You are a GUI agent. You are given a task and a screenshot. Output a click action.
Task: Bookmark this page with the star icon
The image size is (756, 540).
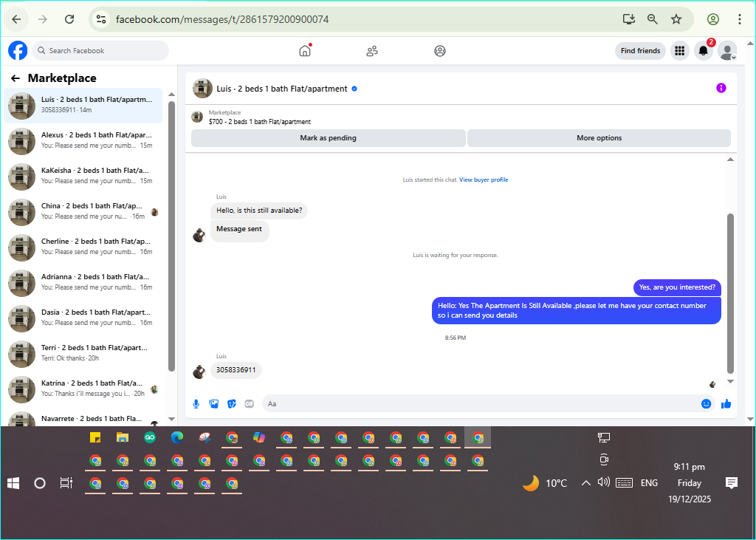pyautogui.click(x=676, y=19)
